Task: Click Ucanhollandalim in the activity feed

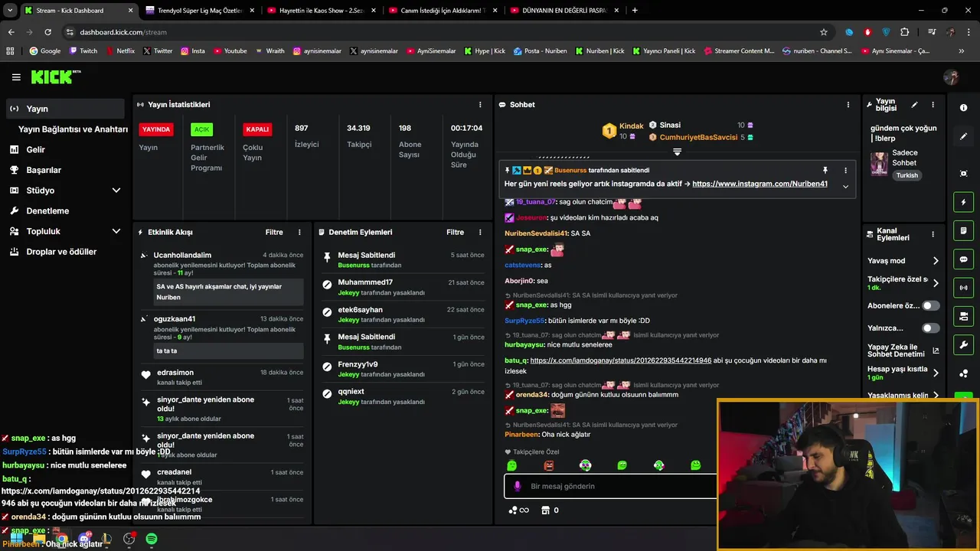Action: coord(182,255)
